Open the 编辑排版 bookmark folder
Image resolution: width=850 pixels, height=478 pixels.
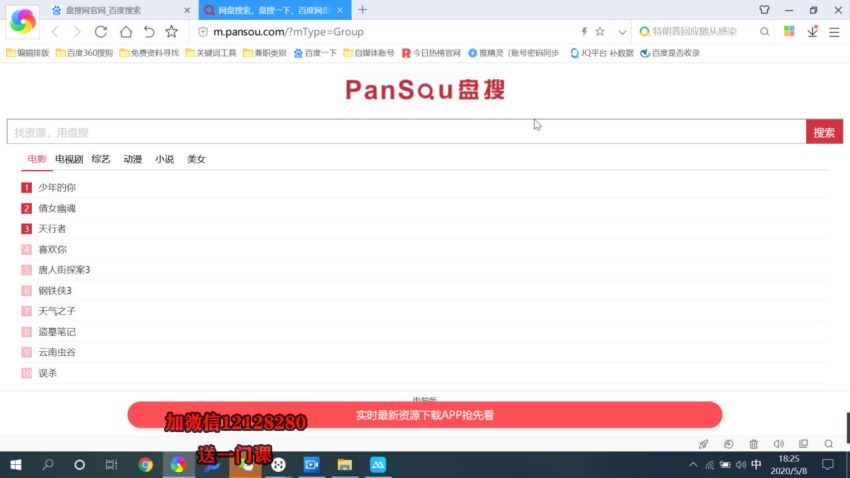click(x=27, y=53)
